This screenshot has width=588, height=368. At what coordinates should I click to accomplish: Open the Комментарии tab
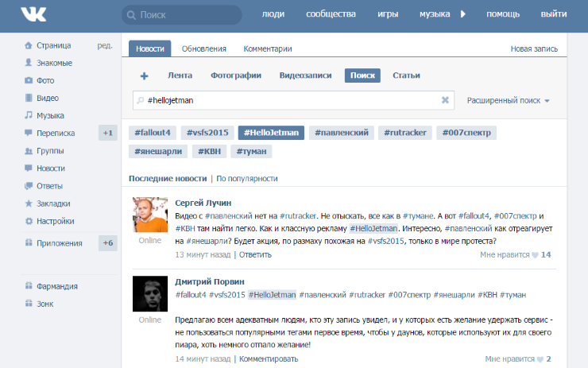pos(268,48)
